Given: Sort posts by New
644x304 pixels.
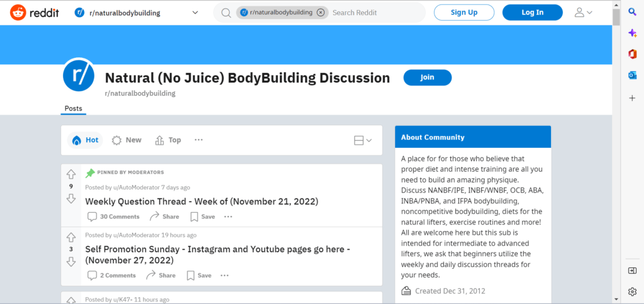Looking at the screenshot, I should [126, 140].
